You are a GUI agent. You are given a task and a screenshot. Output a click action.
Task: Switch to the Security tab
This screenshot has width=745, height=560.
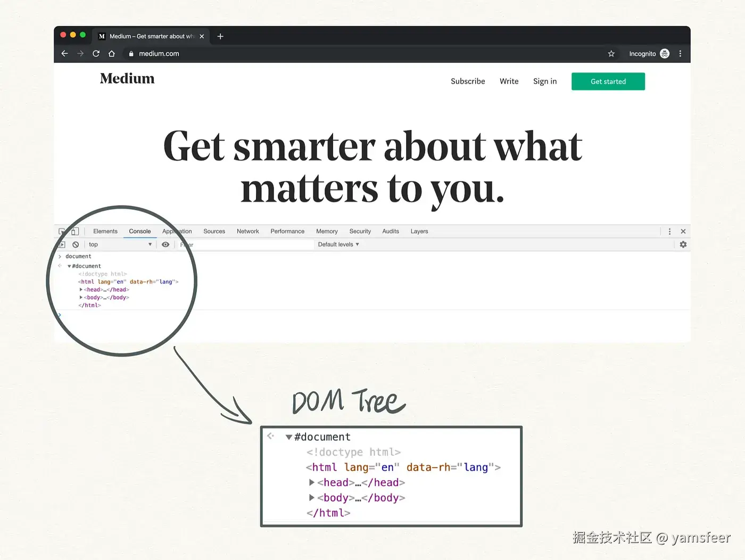click(360, 231)
